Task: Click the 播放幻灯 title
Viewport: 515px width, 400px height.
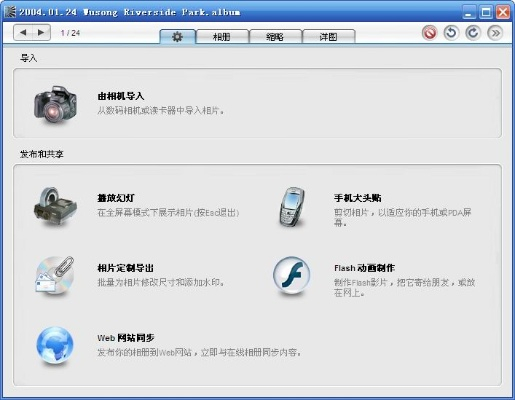Action: pyautogui.click(x=116, y=198)
